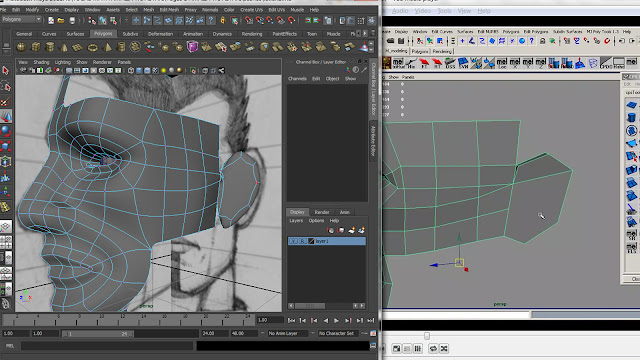The image size is (640, 360).
Task: Click the Layers menu in Layer Editor
Action: tap(296, 220)
